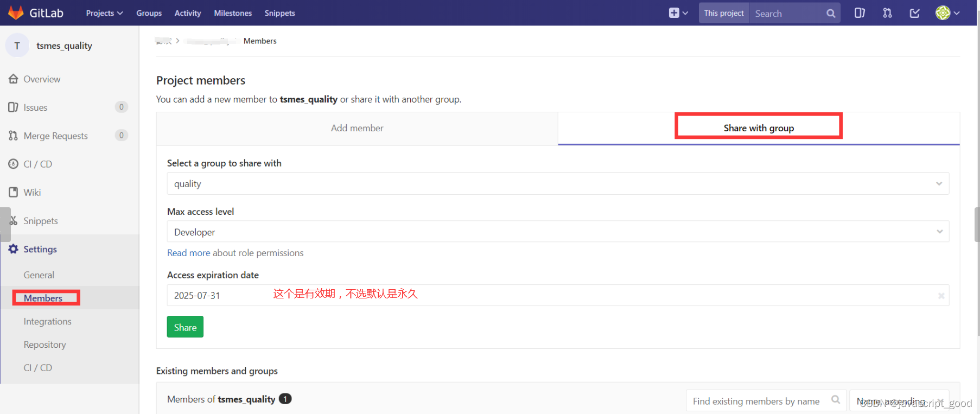Expand the user avatar menu chevron

(957, 13)
